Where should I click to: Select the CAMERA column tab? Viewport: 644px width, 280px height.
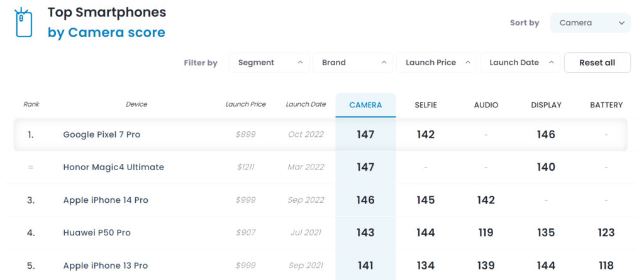[365, 105]
